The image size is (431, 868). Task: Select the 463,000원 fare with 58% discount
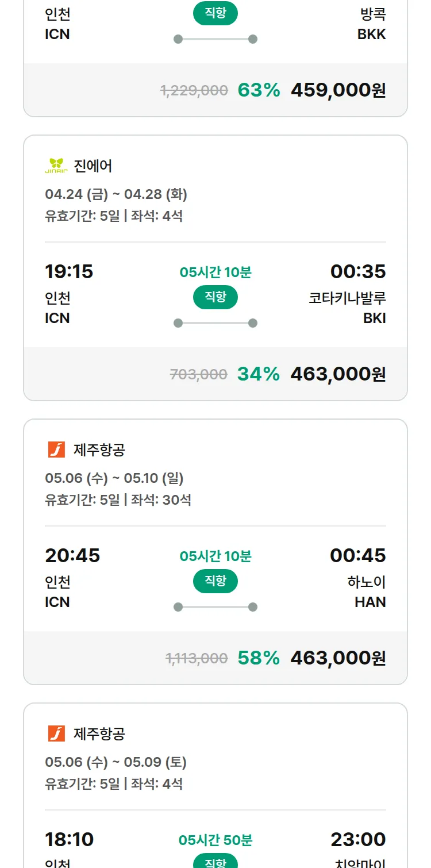pyautogui.click(x=338, y=658)
